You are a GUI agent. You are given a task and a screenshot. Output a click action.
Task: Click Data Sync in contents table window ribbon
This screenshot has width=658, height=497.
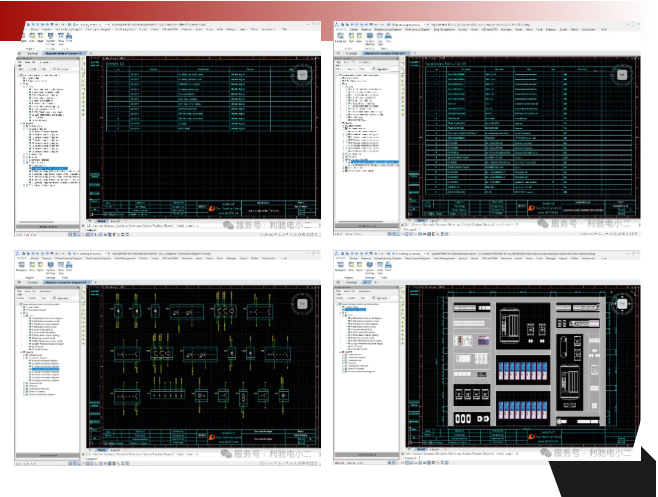point(61,39)
